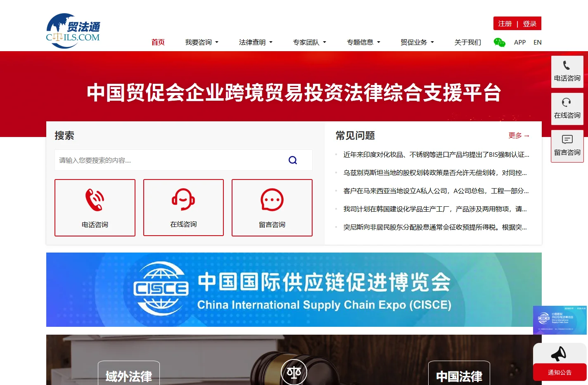Click 注册 register button
Screen dimensions: 588x385
[505, 24]
